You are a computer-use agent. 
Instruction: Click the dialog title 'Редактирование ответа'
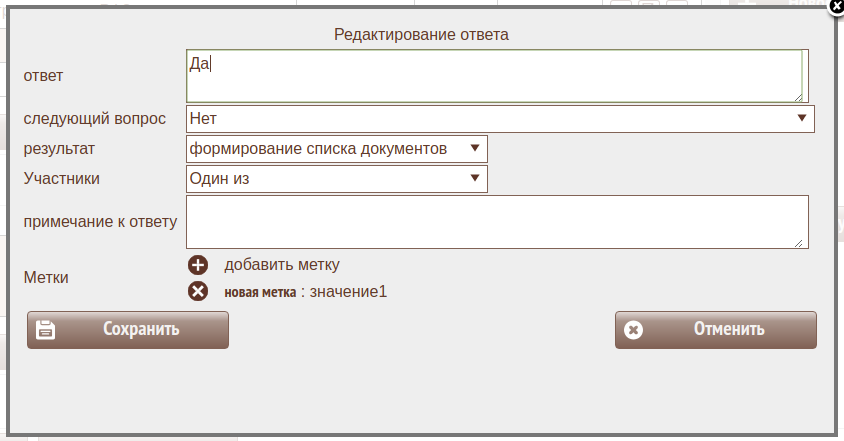[x=421, y=35]
